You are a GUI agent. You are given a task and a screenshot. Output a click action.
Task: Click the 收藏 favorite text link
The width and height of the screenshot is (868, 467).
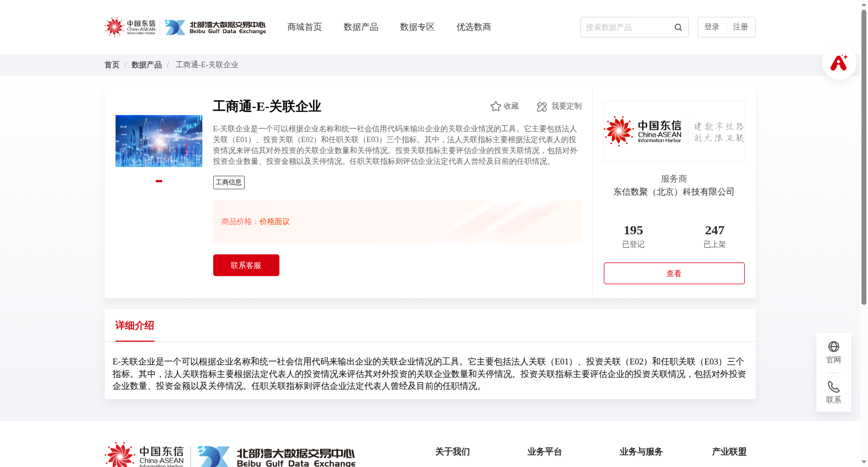coord(511,106)
